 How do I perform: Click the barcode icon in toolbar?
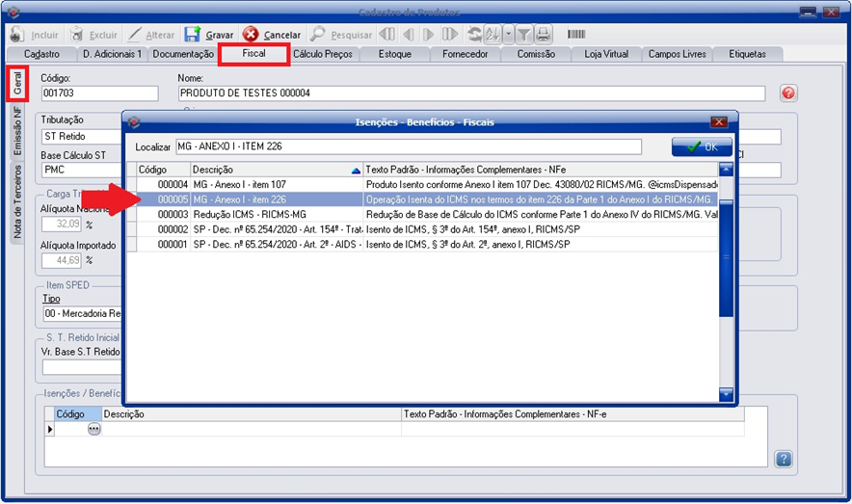coord(576,35)
